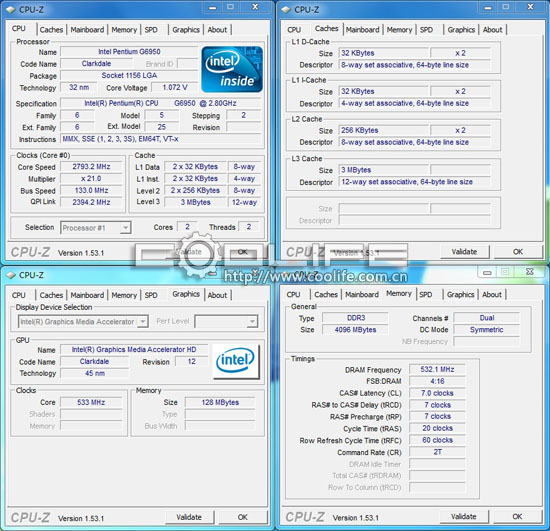Open Mainboard tab in the Memory-tab window
Image resolution: width=550 pixels, height=531 pixels.
coord(362,295)
